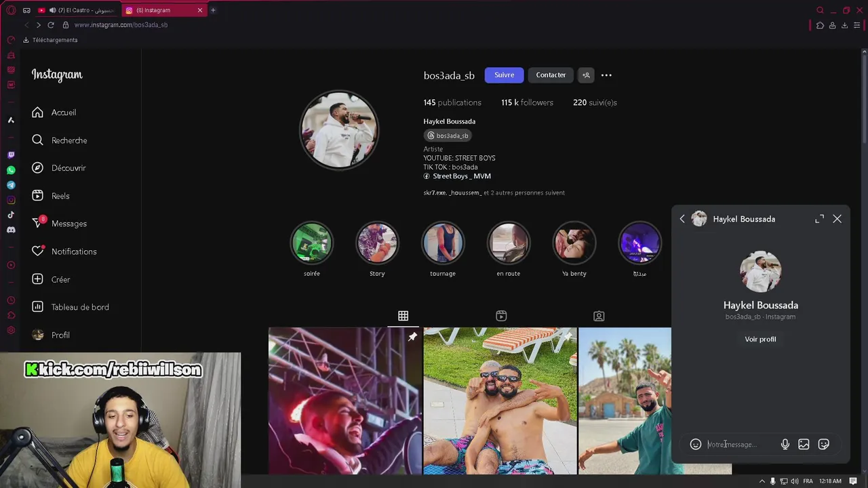Attach image in chat popup

click(804, 445)
